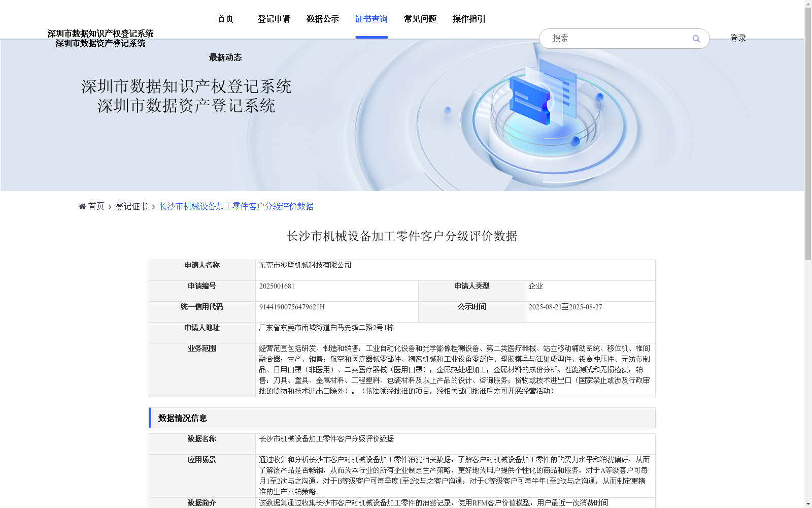Image resolution: width=812 pixels, height=508 pixels.
Task: Click the 申请人名称 label cell
Action: [x=202, y=270]
